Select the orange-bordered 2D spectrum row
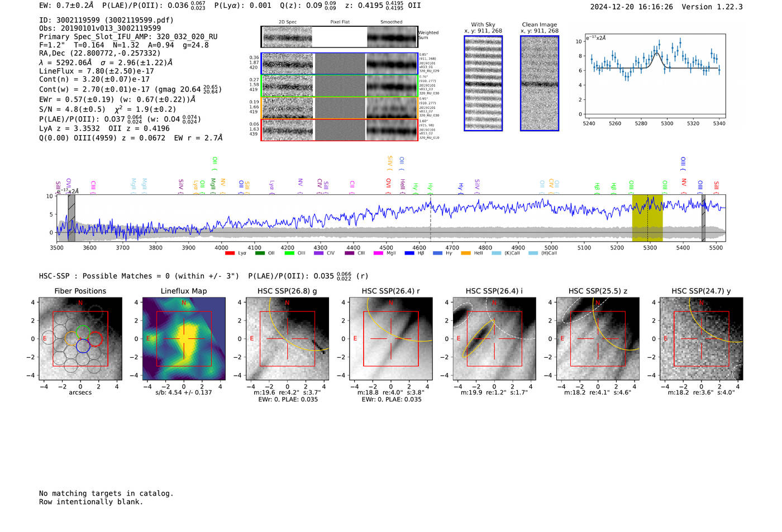Screen dimensions: 782x532 340,108
